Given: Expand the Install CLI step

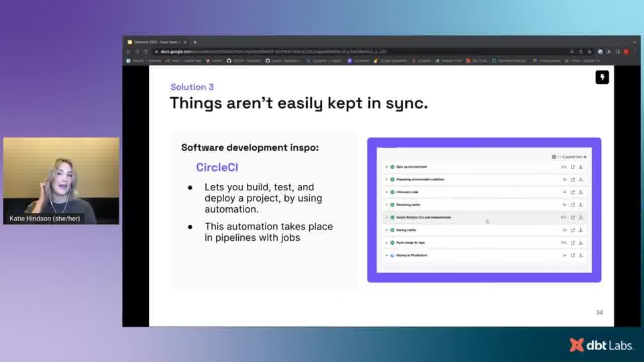Looking at the screenshot, I should [x=386, y=217].
